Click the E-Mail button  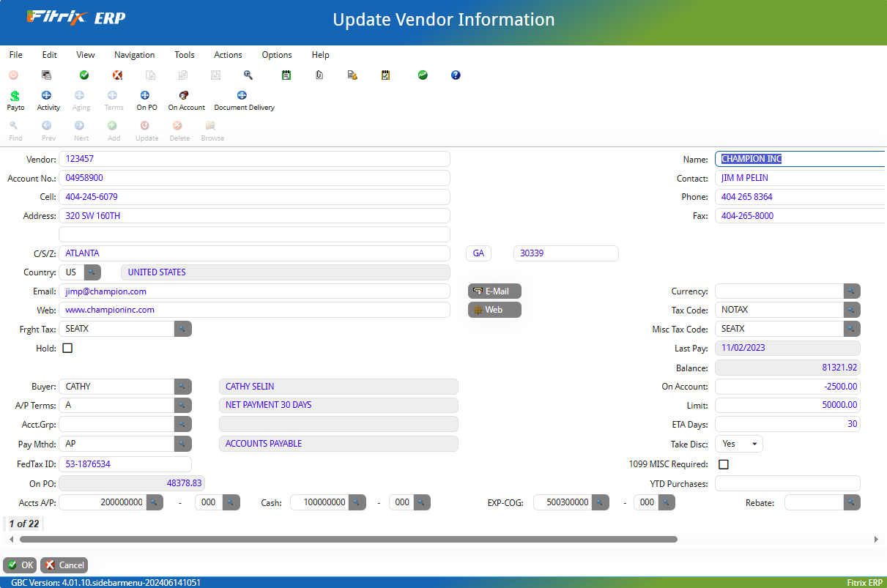(494, 291)
